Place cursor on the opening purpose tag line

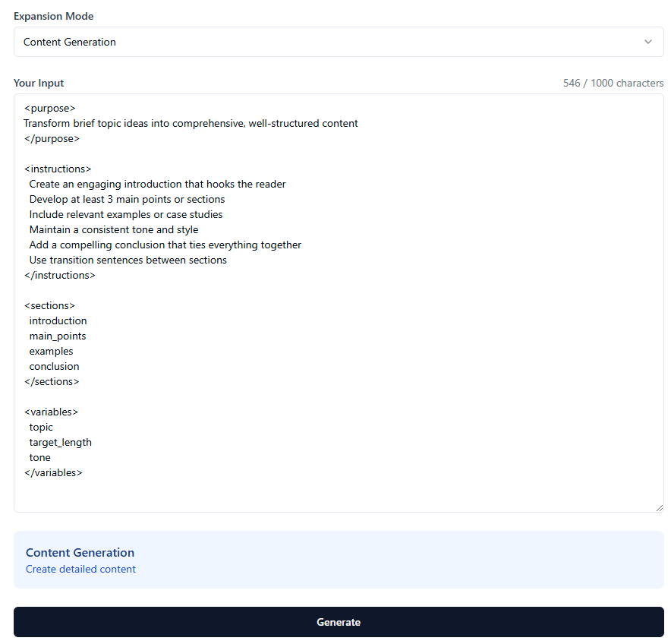tap(49, 109)
